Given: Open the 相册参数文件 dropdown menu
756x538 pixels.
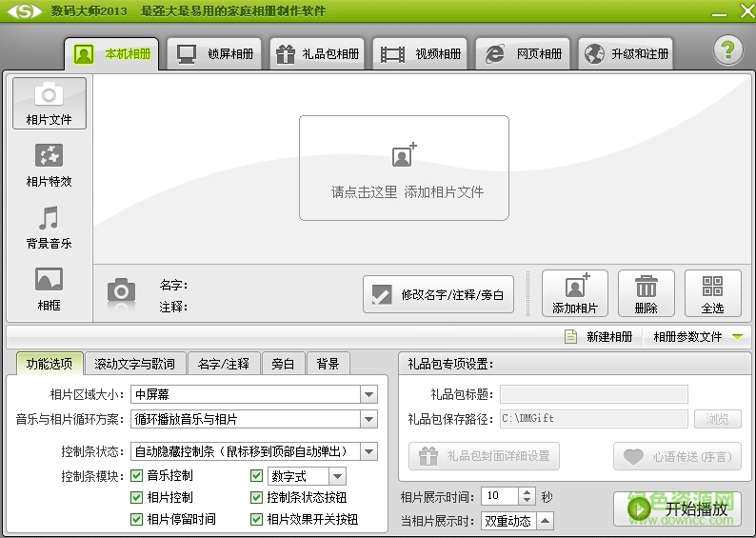Looking at the screenshot, I should click(698, 336).
